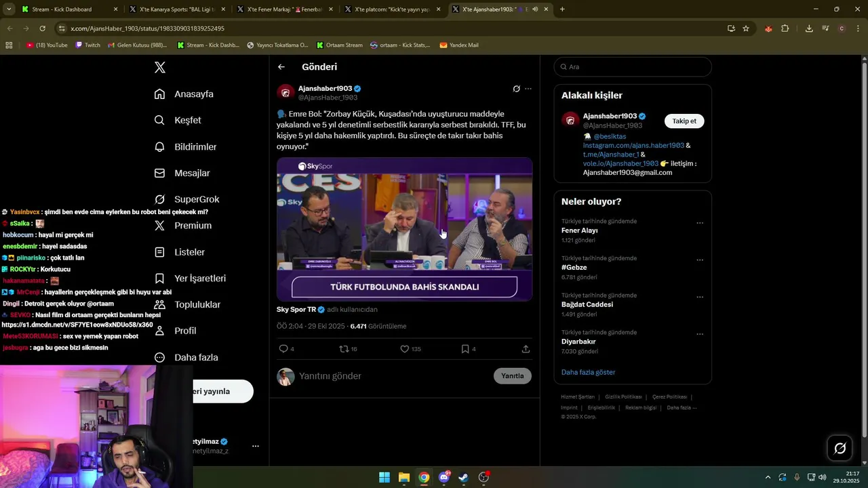Open the @besiktas mention link
The width and height of the screenshot is (868, 488).
(x=610, y=136)
